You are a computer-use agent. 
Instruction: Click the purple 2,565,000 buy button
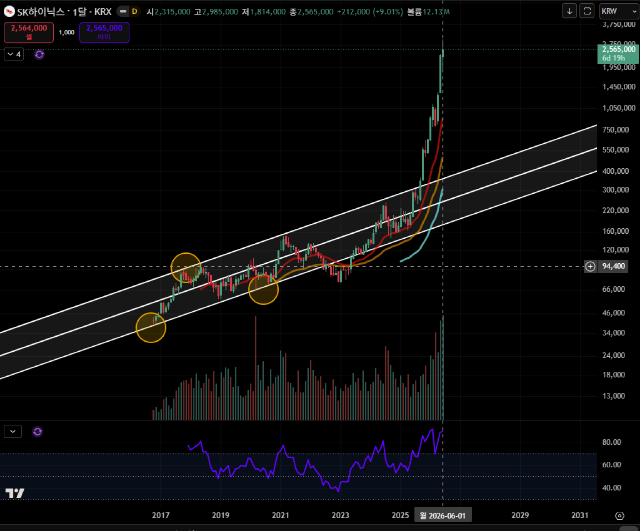click(x=104, y=32)
